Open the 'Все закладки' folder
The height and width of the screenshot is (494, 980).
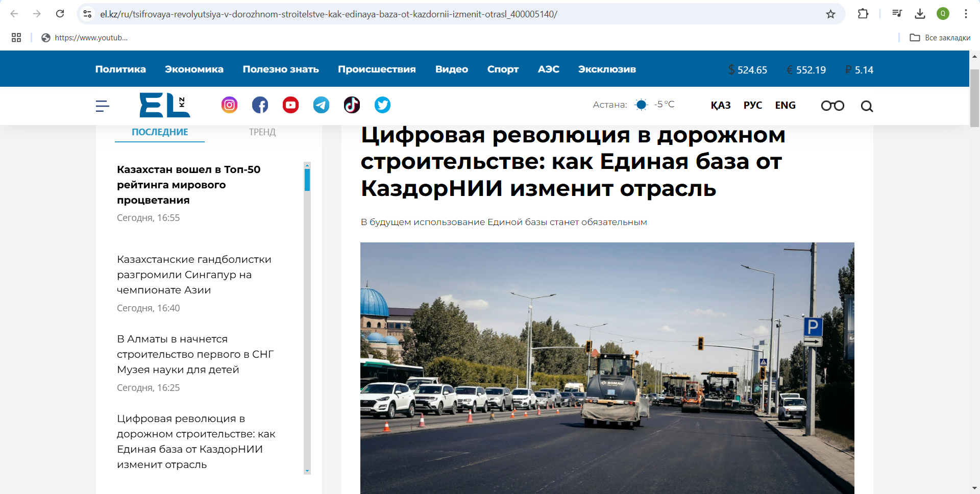[x=940, y=37]
